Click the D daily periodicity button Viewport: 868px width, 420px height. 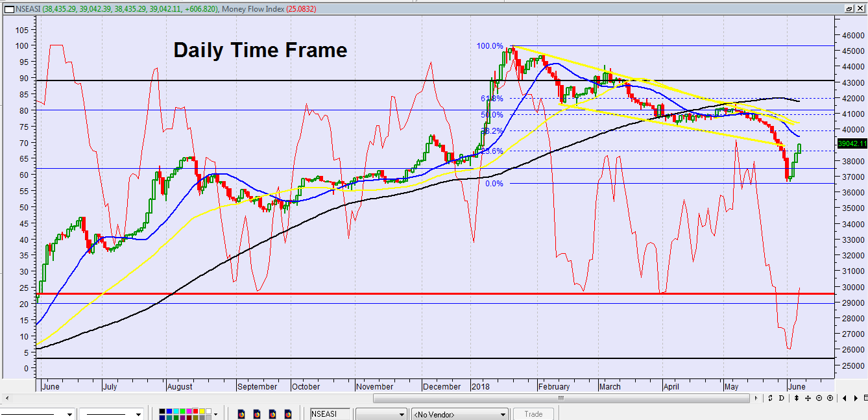point(782,397)
